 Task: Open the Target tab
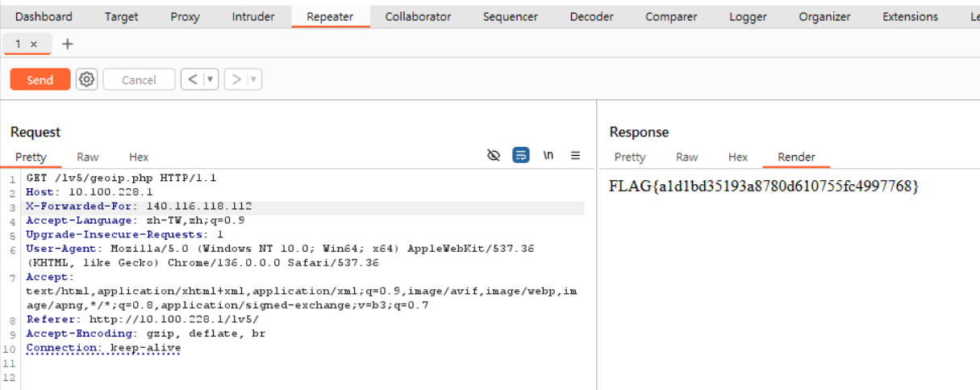pos(121,16)
